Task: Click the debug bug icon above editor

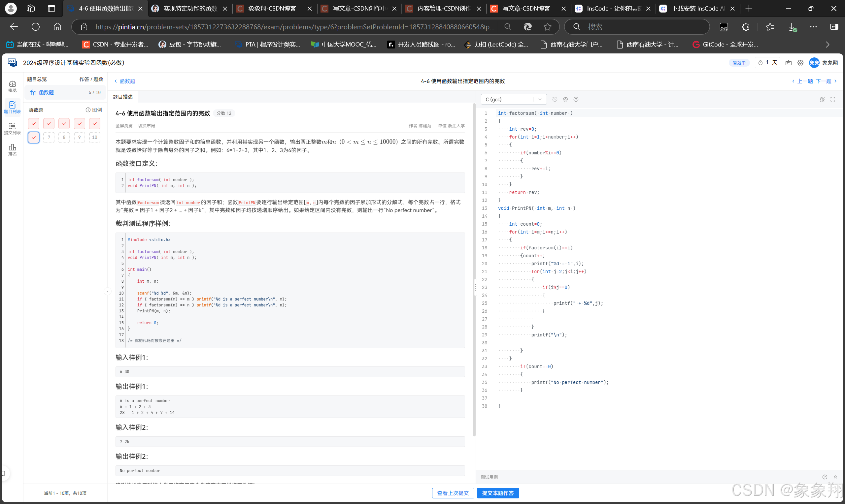Action: pyautogui.click(x=822, y=99)
